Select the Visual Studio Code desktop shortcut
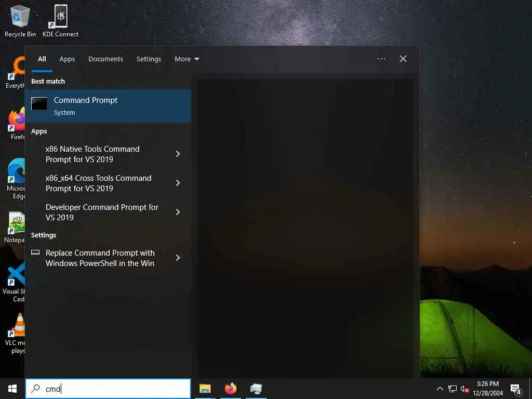This screenshot has width=532, height=399. pyautogui.click(x=14, y=282)
